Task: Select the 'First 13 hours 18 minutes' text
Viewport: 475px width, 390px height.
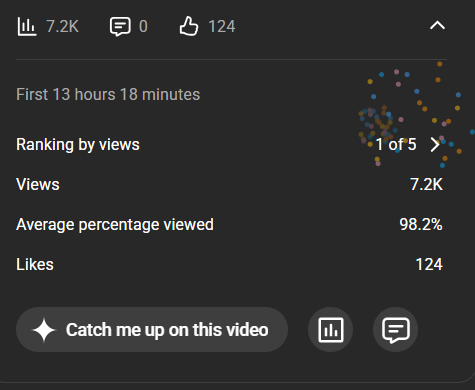Action: [108, 94]
